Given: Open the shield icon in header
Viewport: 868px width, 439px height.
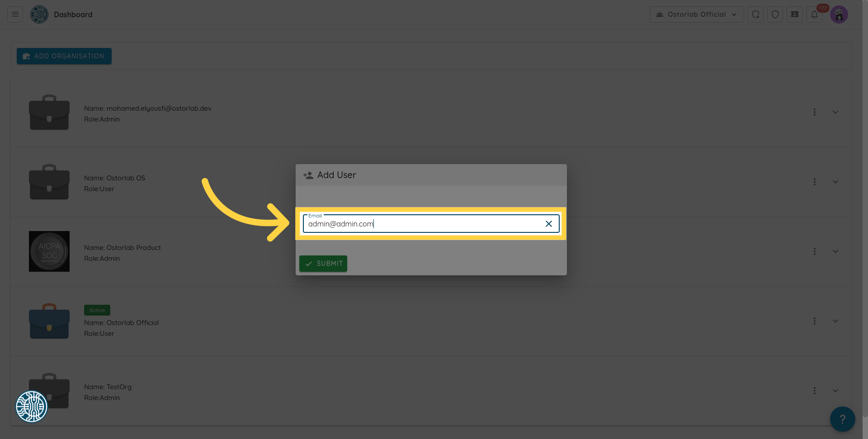Looking at the screenshot, I should point(775,14).
